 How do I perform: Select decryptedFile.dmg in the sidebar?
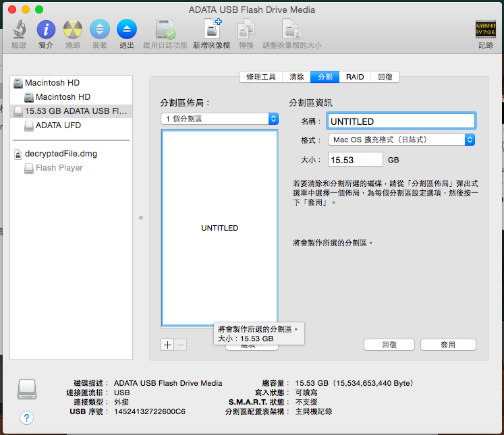pyautogui.click(x=71, y=154)
